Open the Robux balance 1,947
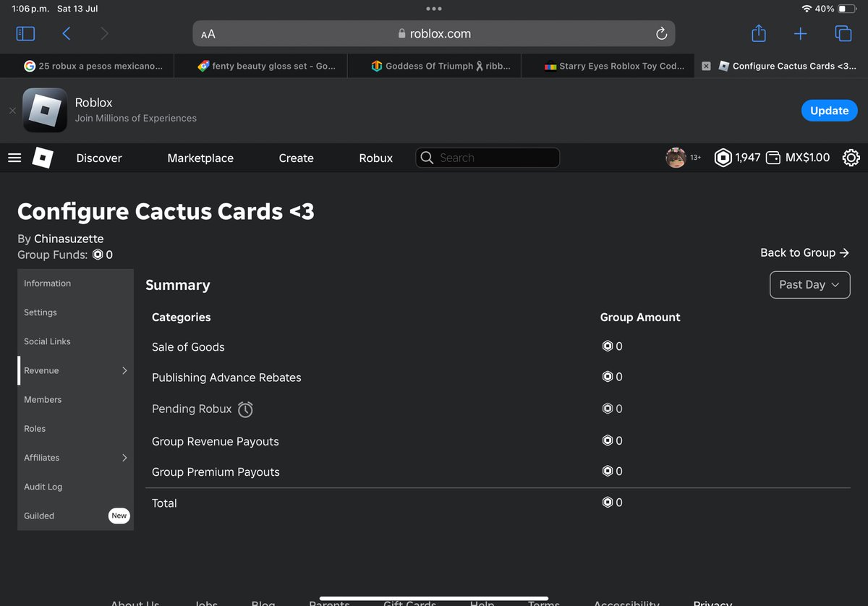 coord(737,158)
